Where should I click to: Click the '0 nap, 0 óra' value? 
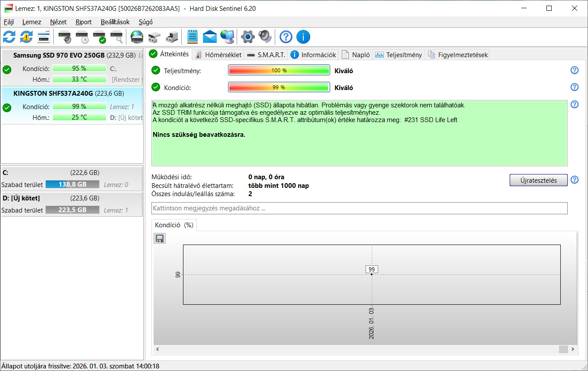(x=266, y=177)
